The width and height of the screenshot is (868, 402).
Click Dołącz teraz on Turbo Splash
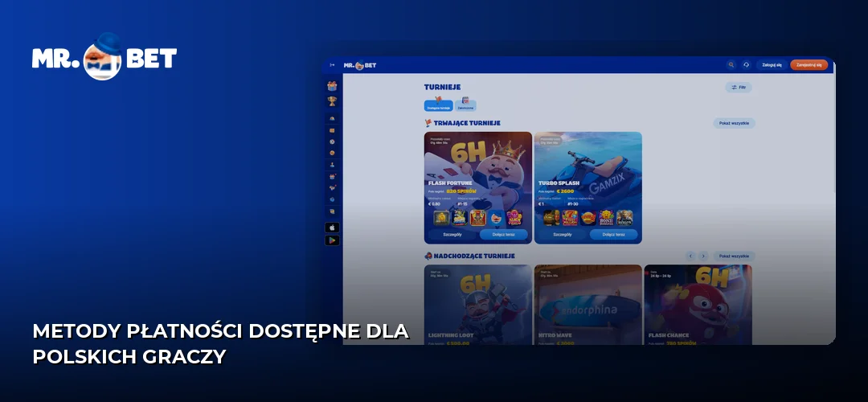613,234
